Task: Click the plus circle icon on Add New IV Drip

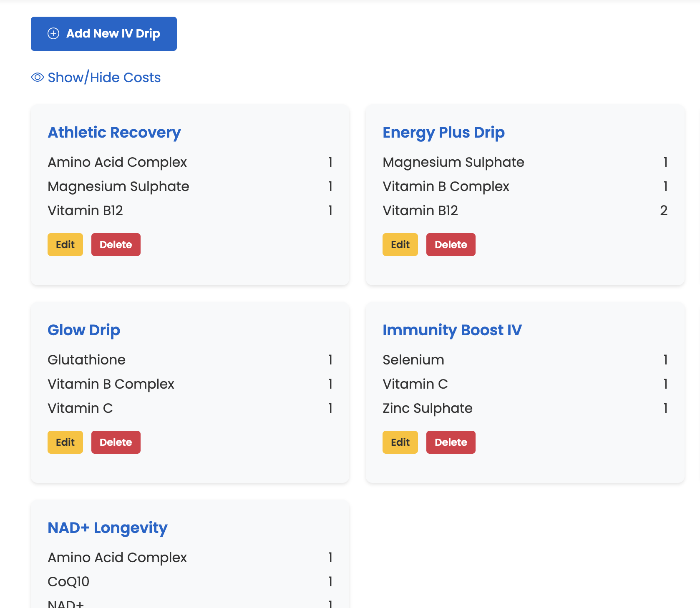Action: (53, 33)
